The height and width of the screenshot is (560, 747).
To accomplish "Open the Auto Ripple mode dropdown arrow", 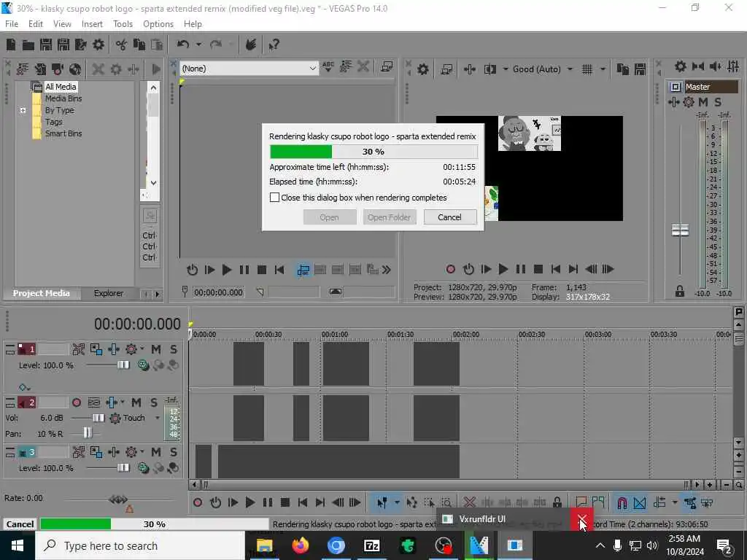I will (674, 502).
